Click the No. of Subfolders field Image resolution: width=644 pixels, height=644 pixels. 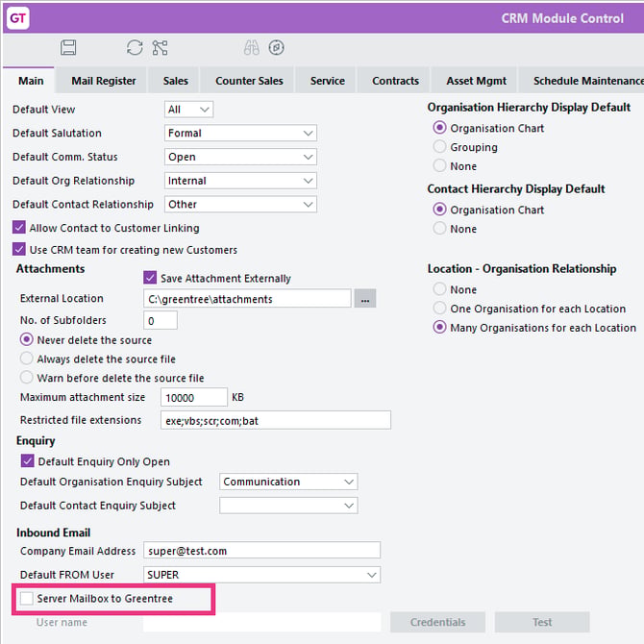click(161, 320)
